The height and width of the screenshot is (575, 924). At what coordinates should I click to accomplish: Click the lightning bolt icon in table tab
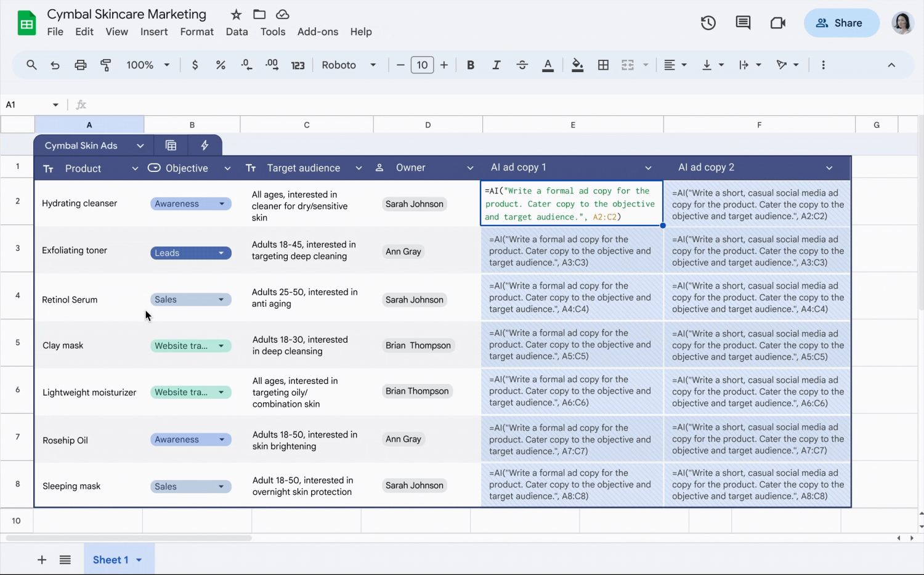click(205, 145)
